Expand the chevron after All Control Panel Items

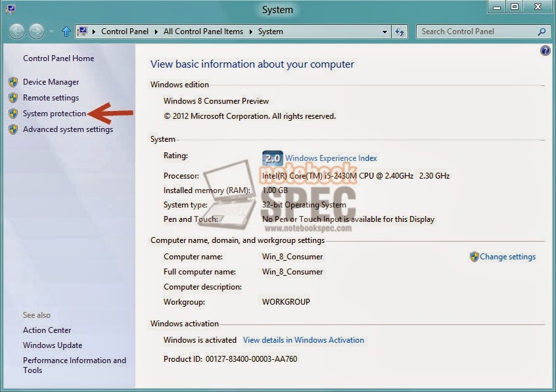(250, 32)
